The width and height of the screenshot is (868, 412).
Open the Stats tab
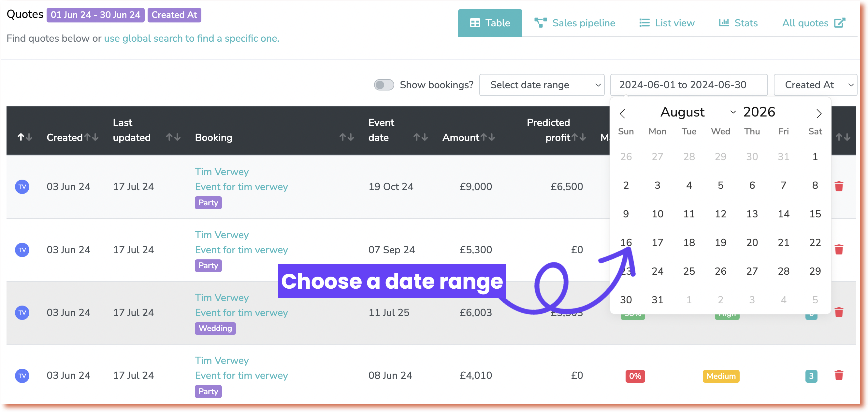(738, 23)
